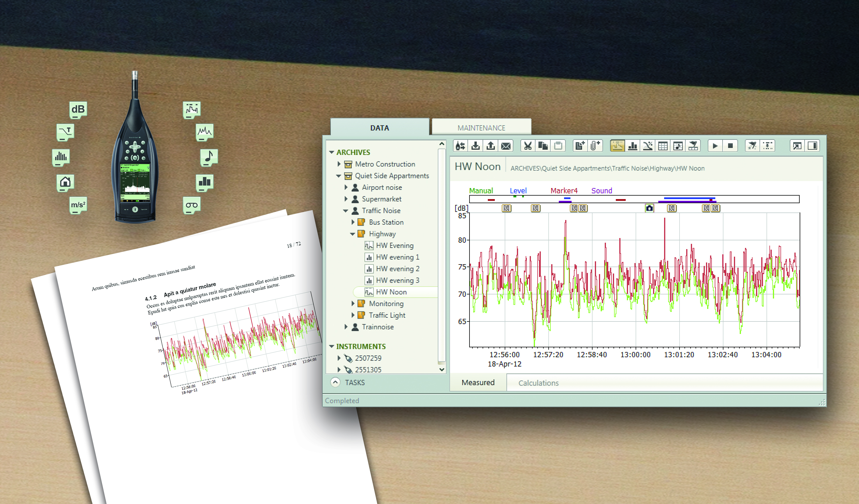Collapse the Traffic Noise node
This screenshot has width=859, height=504.
click(x=346, y=211)
